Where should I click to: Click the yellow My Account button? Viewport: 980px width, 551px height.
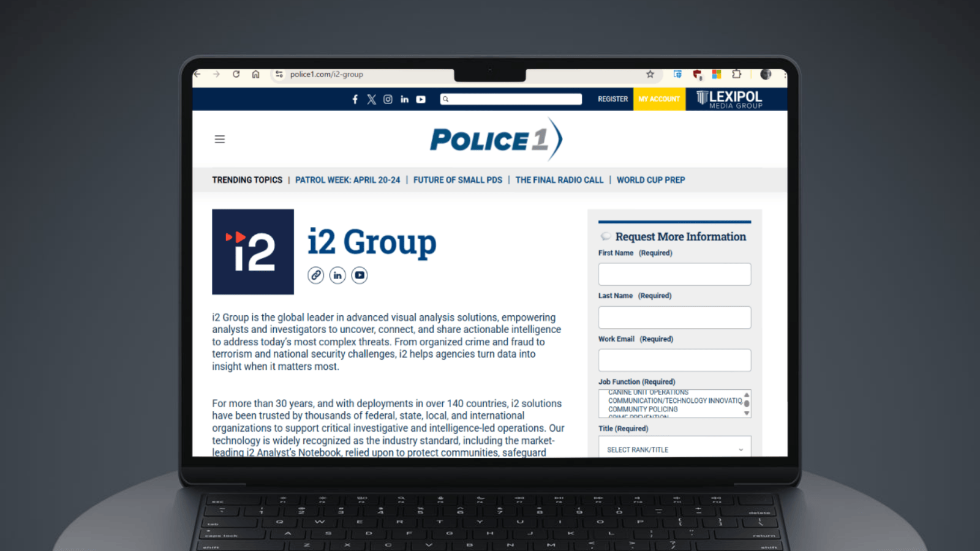(x=659, y=99)
